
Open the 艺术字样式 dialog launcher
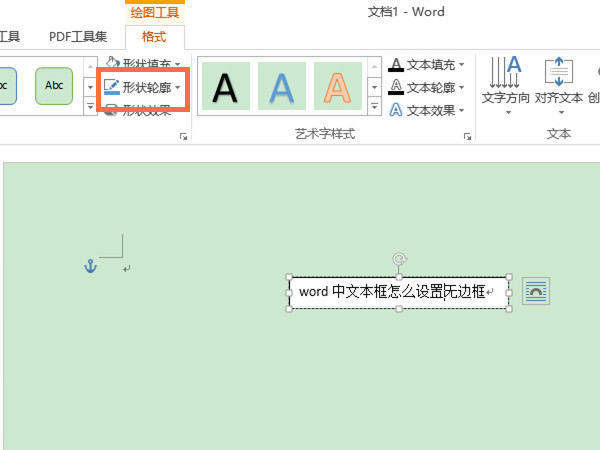point(467,137)
